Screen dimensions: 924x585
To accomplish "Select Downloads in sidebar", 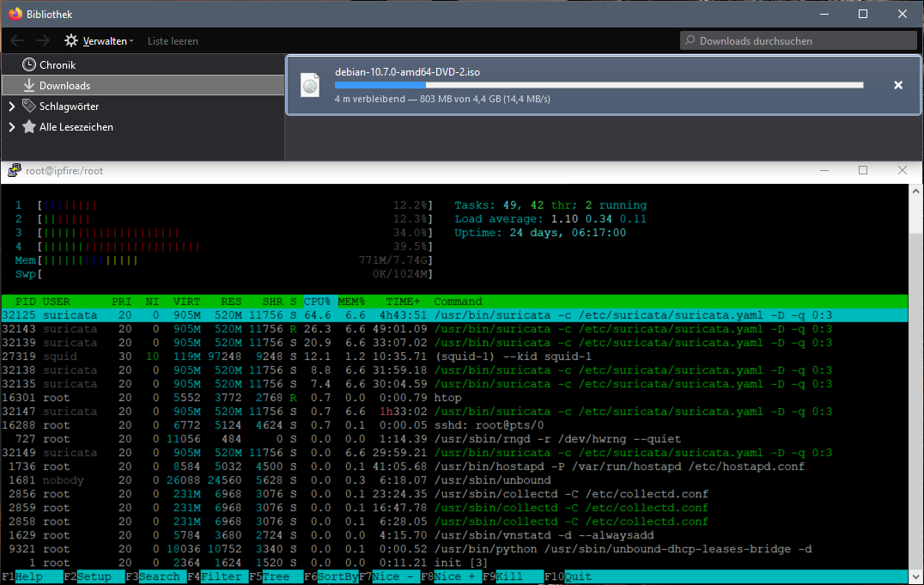I will pyautogui.click(x=143, y=86).
